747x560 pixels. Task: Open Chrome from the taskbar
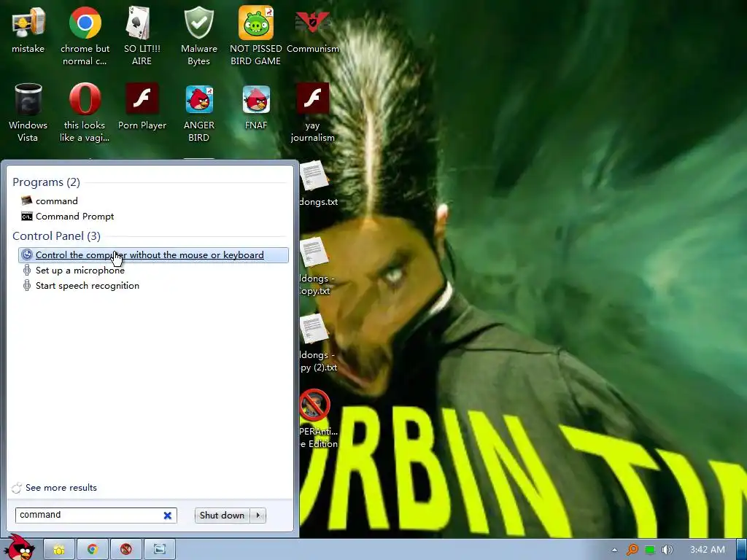click(93, 550)
